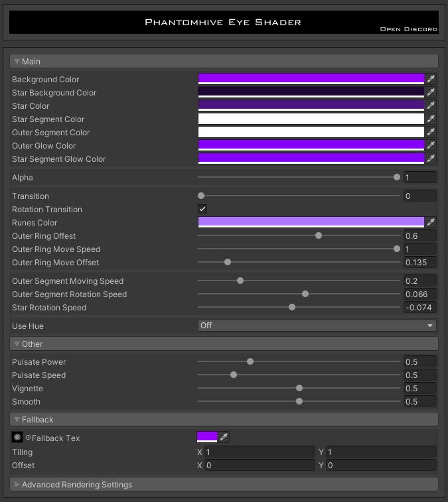This screenshot has width=448, height=502.
Task: Open the Star Color swatch
Action: point(311,105)
